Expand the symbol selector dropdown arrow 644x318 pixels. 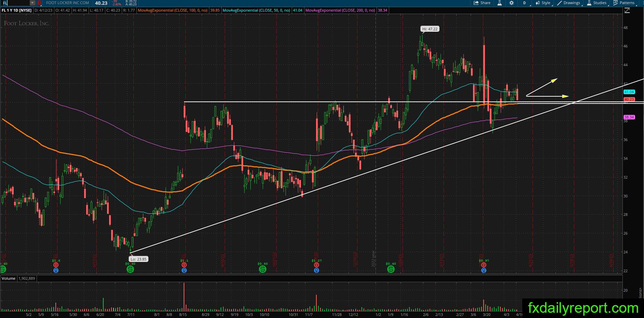pos(32,3)
